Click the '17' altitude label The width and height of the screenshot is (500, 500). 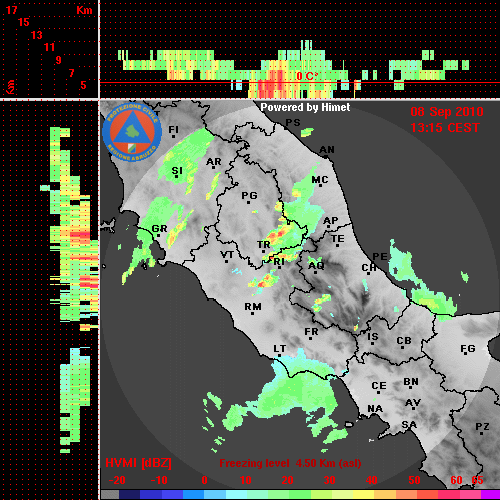[x=12, y=10]
